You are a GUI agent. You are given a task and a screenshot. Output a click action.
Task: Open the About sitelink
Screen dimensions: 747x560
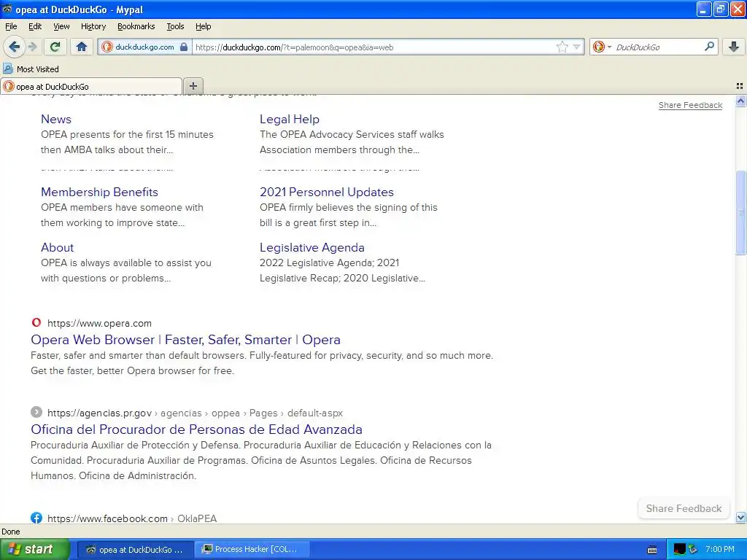[57, 247]
